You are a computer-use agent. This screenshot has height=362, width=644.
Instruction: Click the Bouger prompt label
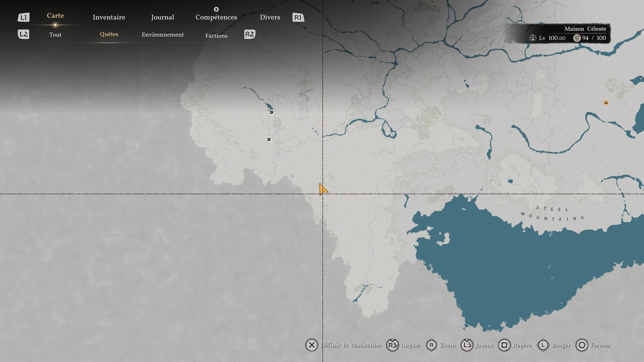(x=561, y=345)
